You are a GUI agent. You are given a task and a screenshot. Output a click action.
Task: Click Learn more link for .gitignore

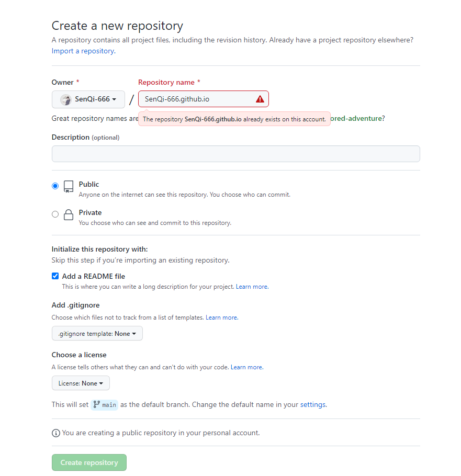pos(221,318)
